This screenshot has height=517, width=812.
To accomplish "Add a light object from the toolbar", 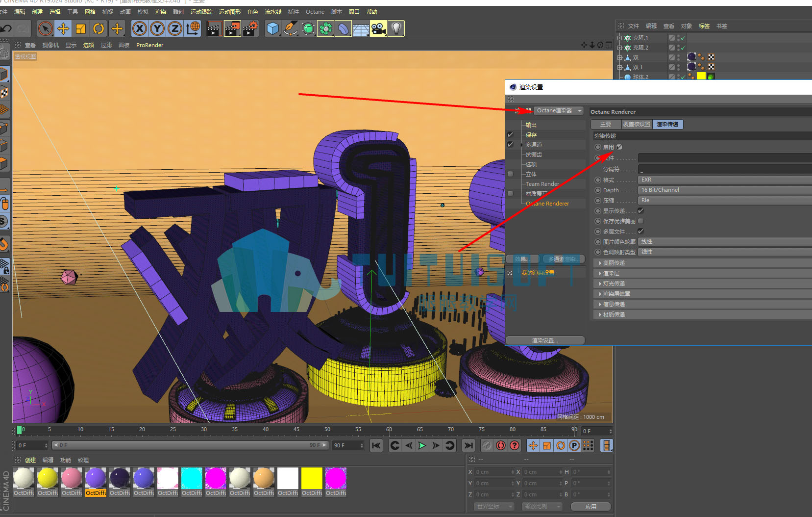I will click(x=396, y=29).
